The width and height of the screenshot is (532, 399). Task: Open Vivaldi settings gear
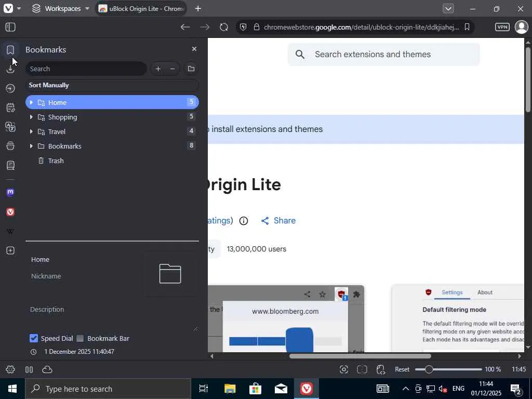10,369
